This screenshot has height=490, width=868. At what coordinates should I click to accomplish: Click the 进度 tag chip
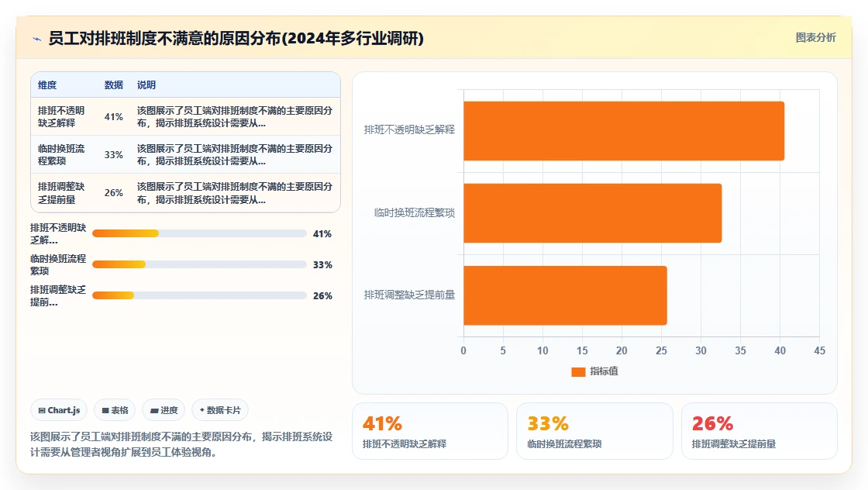tap(164, 410)
